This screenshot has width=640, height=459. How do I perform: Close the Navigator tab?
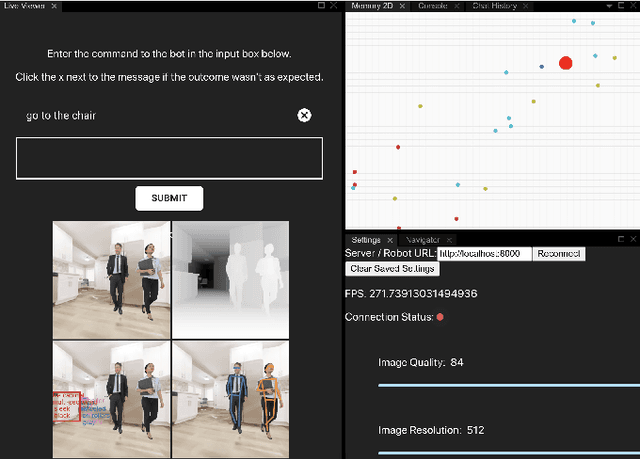(x=448, y=240)
